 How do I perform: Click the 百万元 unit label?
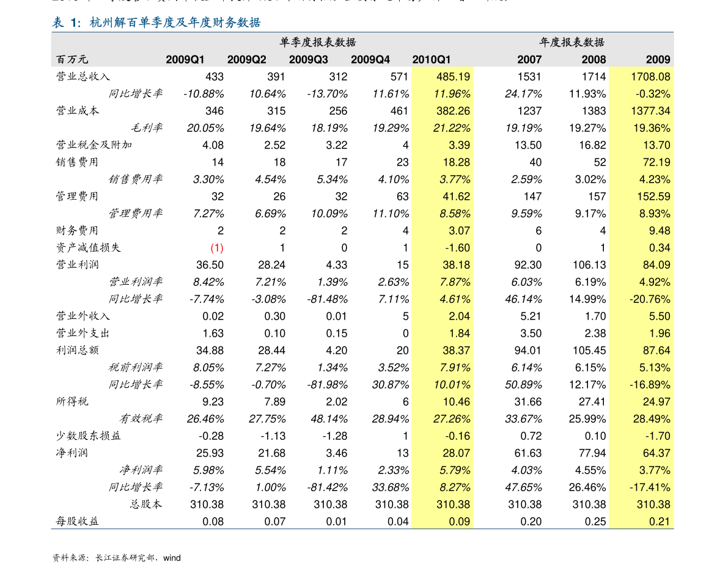pos(72,59)
